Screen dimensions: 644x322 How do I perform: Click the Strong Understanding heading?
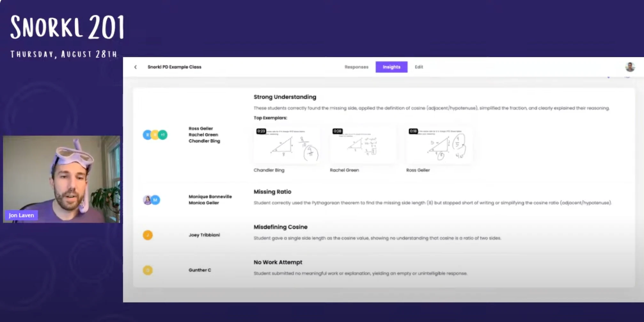(x=285, y=97)
